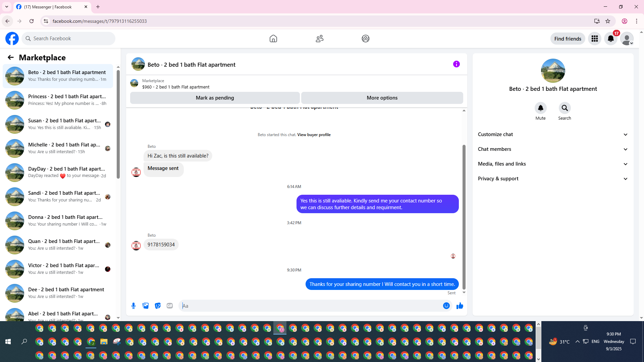Image resolution: width=644 pixels, height=362 pixels.
Task: Focus the Search Facebook field
Action: pyautogui.click(x=68, y=39)
